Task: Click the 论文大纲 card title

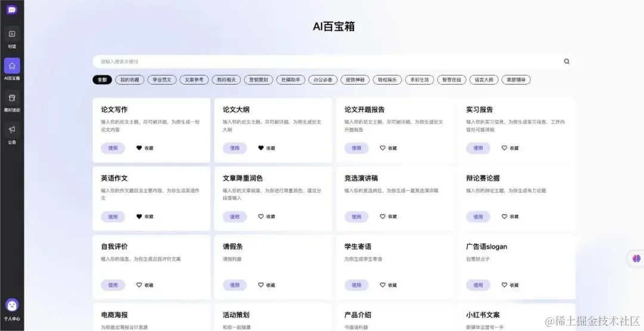Action: [x=236, y=110]
